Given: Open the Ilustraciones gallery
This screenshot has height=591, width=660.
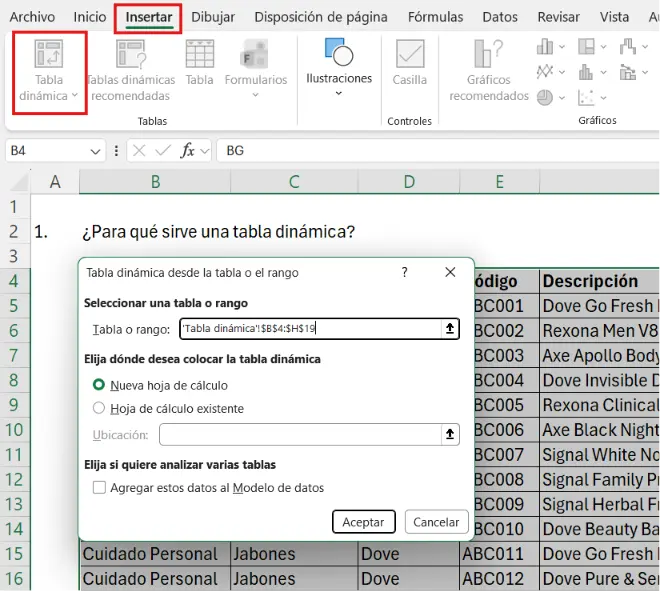Looking at the screenshot, I should [x=339, y=67].
